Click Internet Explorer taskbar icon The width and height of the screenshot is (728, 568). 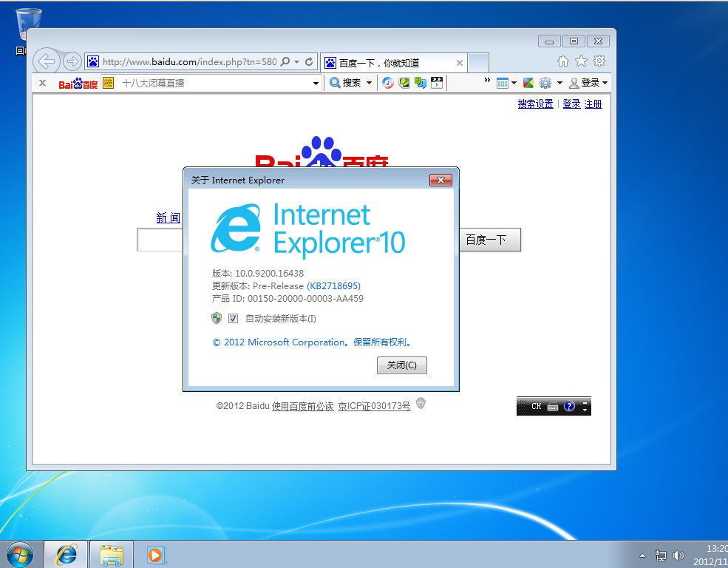coord(67,555)
